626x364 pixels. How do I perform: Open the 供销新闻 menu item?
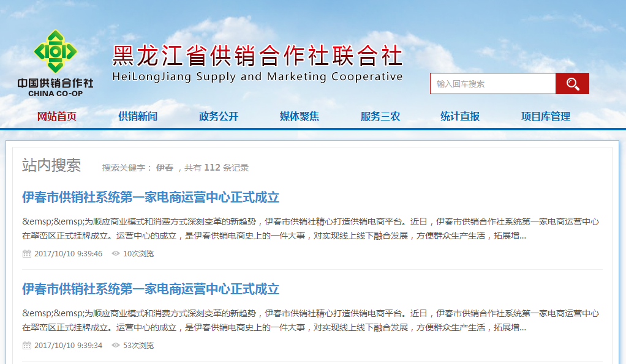pyautogui.click(x=138, y=116)
